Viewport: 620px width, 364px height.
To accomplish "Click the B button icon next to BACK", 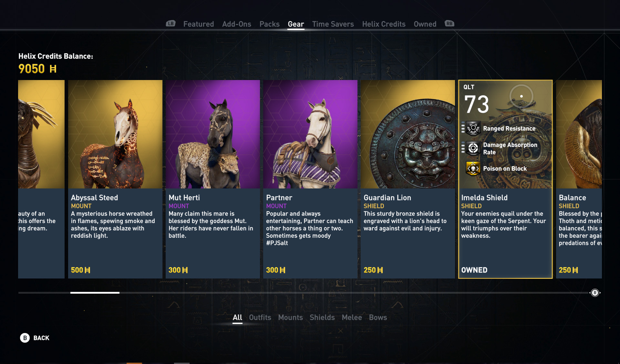I will click(25, 338).
